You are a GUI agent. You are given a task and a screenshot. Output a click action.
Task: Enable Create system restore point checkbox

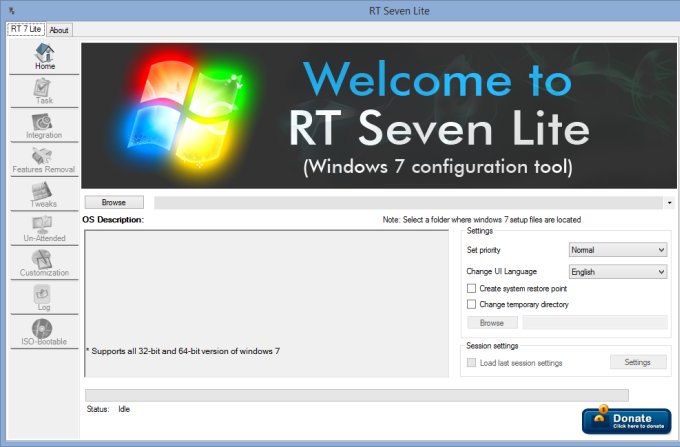472,288
